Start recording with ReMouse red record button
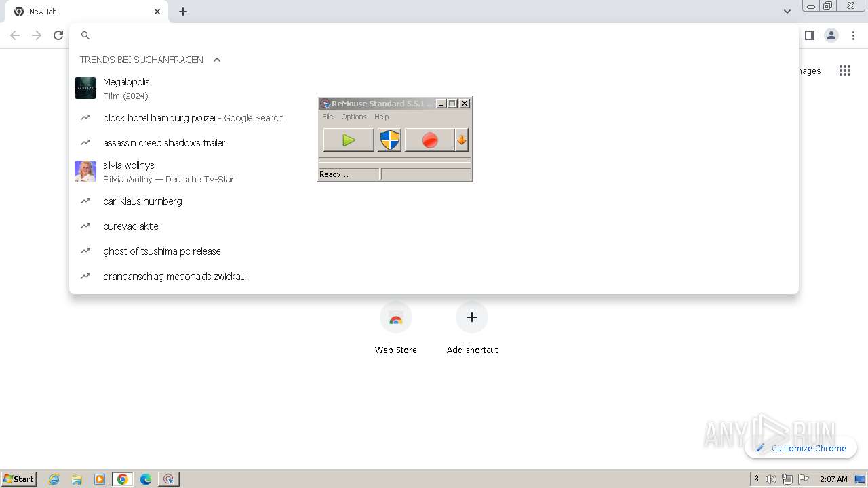Screen dimensions: 868x488 point(429,140)
